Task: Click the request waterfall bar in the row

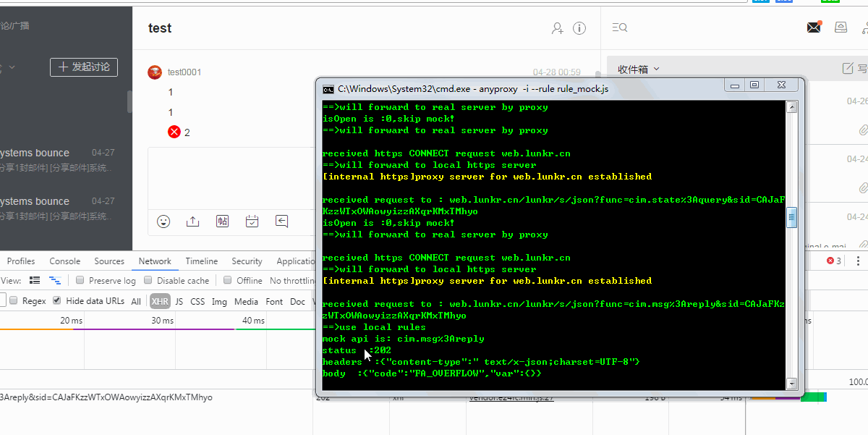Action: click(788, 397)
